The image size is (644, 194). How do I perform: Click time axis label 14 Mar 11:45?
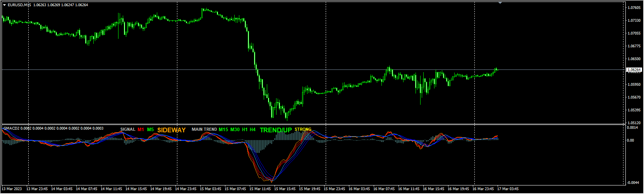click(x=112, y=189)
